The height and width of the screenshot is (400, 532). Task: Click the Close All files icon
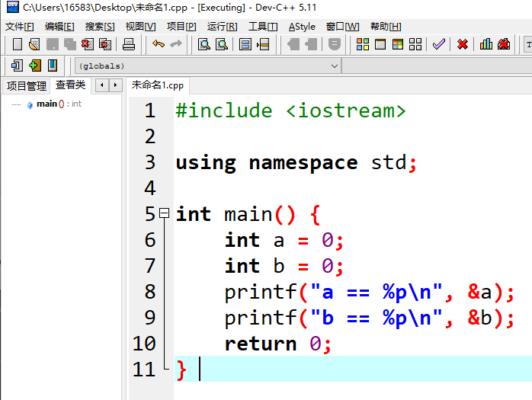(x=105, y=44)
